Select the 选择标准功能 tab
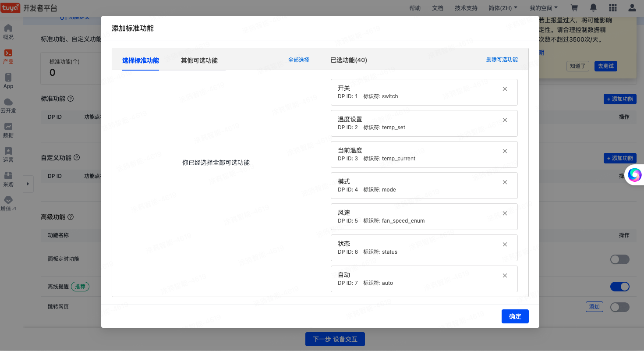 pos(141,60)
